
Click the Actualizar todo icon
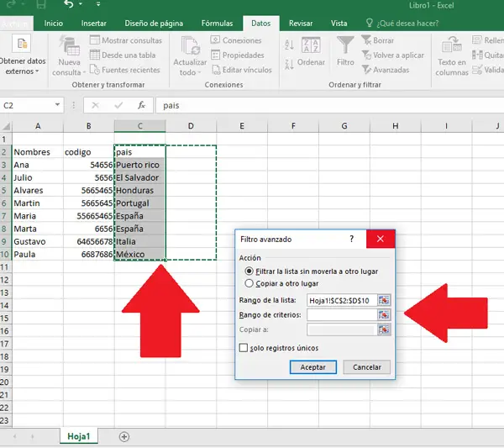click(x=189, y=45)
